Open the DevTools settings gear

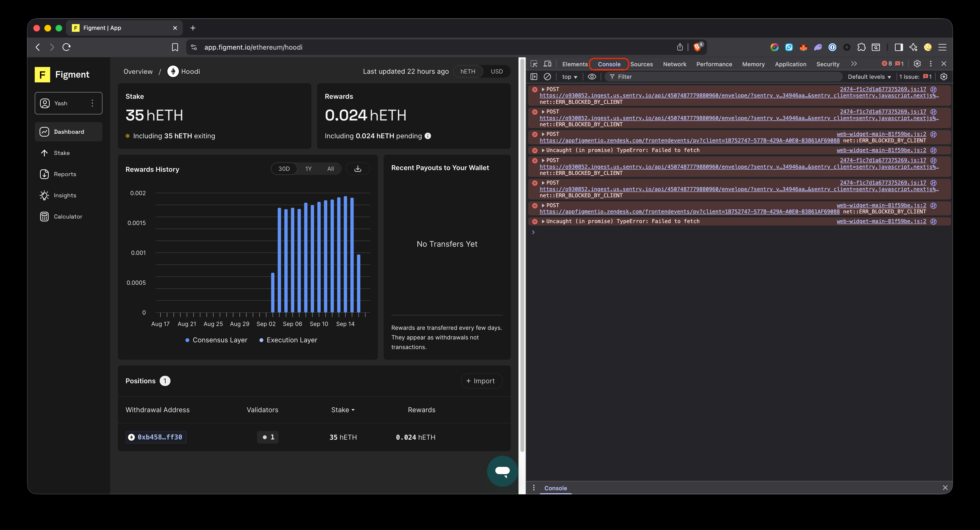tap(917, 64)
